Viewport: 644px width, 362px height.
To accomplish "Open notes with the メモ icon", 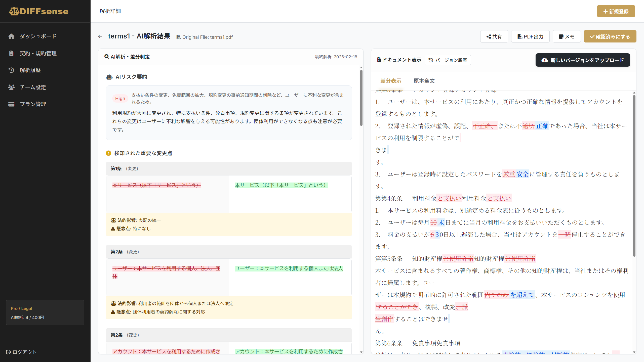I will point(561,36).
